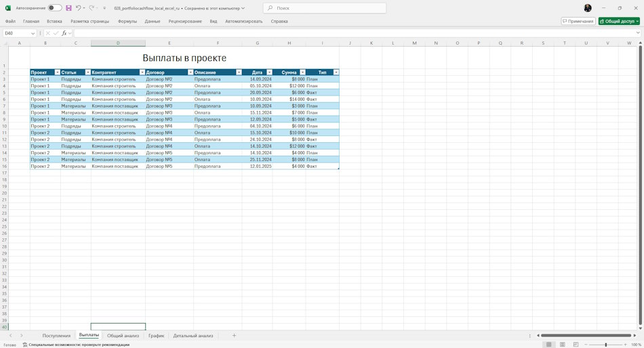The height and width of the screenshot is (348, 644).
Task: Click inside the formula bar
Action: 354,33
